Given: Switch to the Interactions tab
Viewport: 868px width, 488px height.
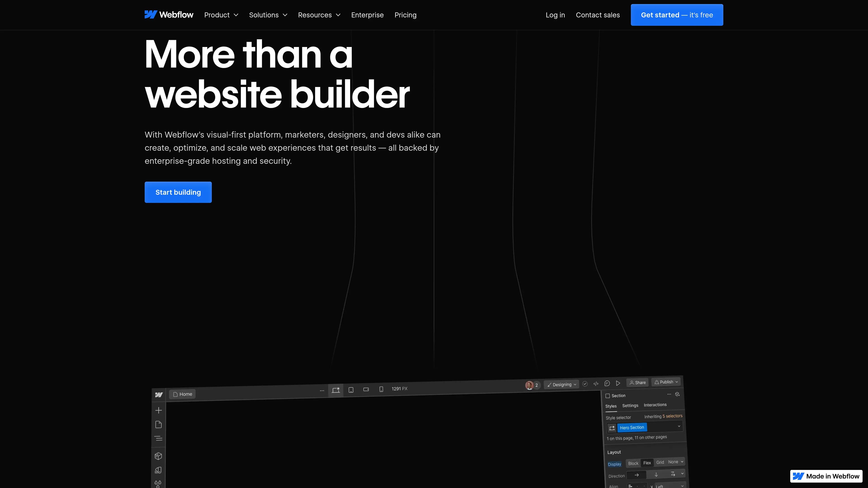Looking at the screenshot, I should 655,405.
